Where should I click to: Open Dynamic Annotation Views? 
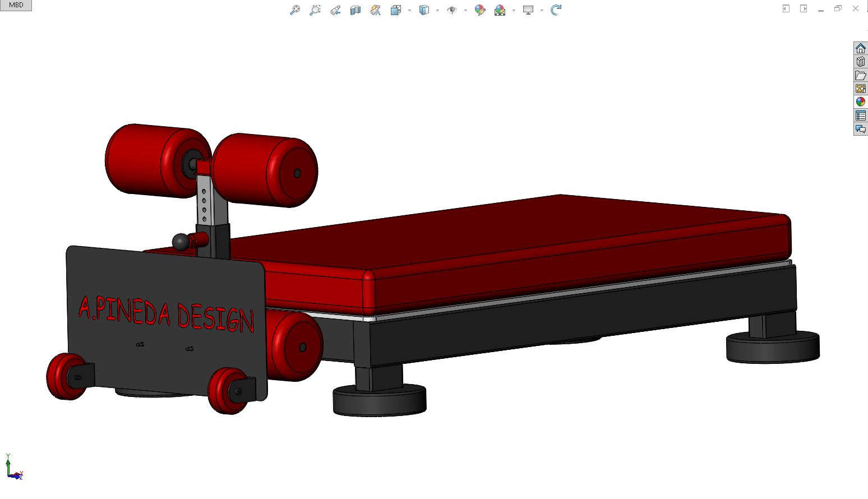tap(376, 10)
